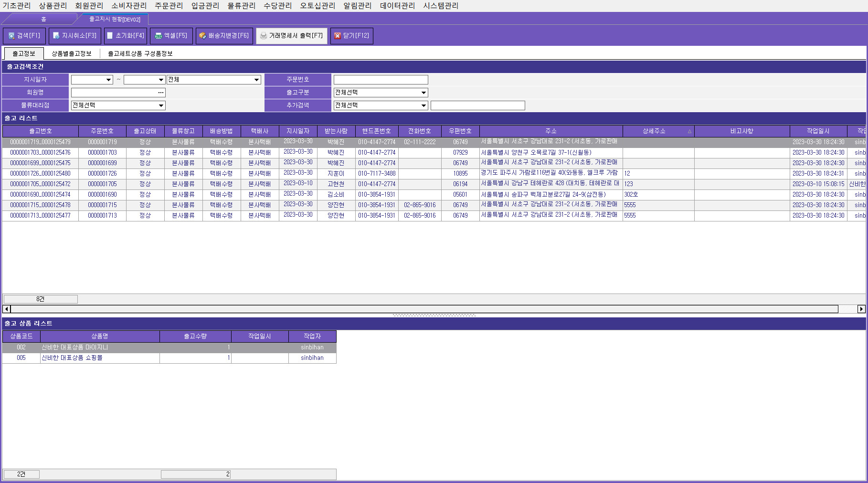The image size is (868, 483).
Task: Expand the 출고구분 dropdown
Action: pyautogui.click(x=423, y=93)
